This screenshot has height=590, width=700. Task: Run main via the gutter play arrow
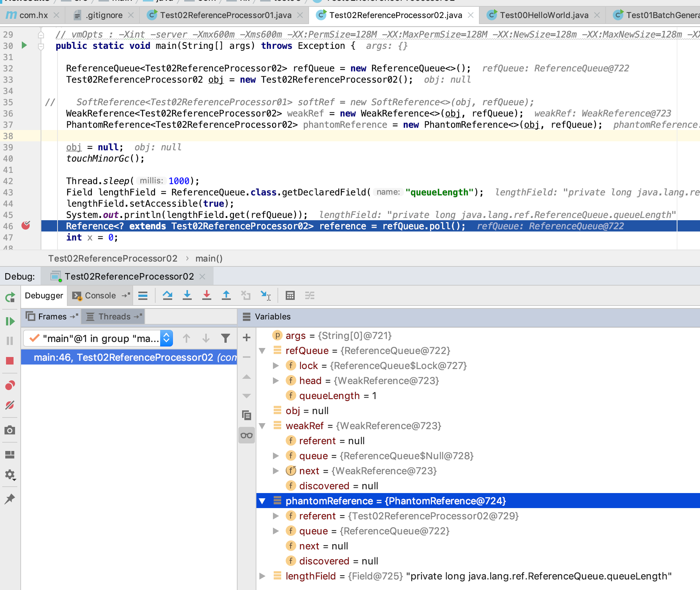24,46
